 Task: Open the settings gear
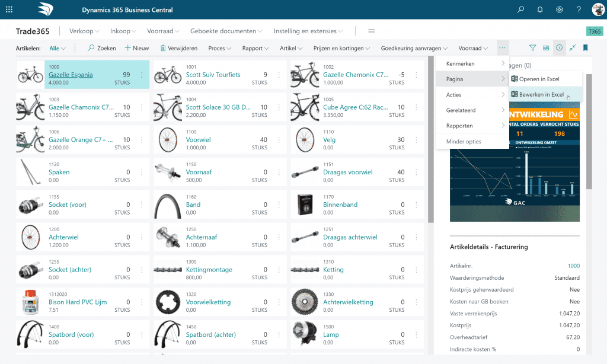point(560,9)
